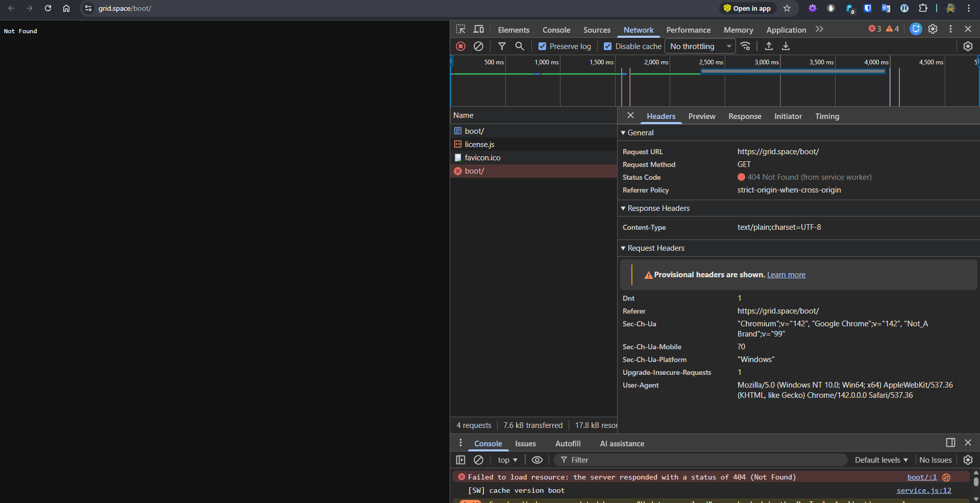980x503 pixels.
Task: Click the record network log icon
Action: pos(460,46)
